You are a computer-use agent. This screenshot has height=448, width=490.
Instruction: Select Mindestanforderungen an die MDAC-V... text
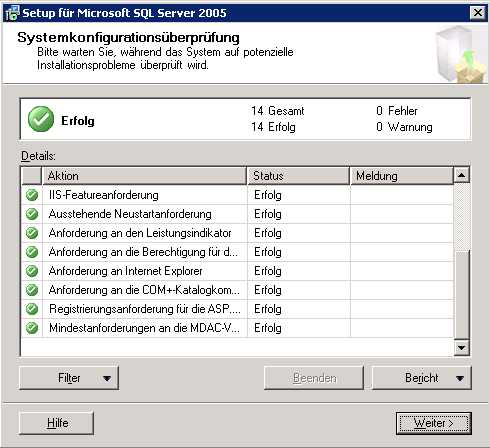(144, 328)
